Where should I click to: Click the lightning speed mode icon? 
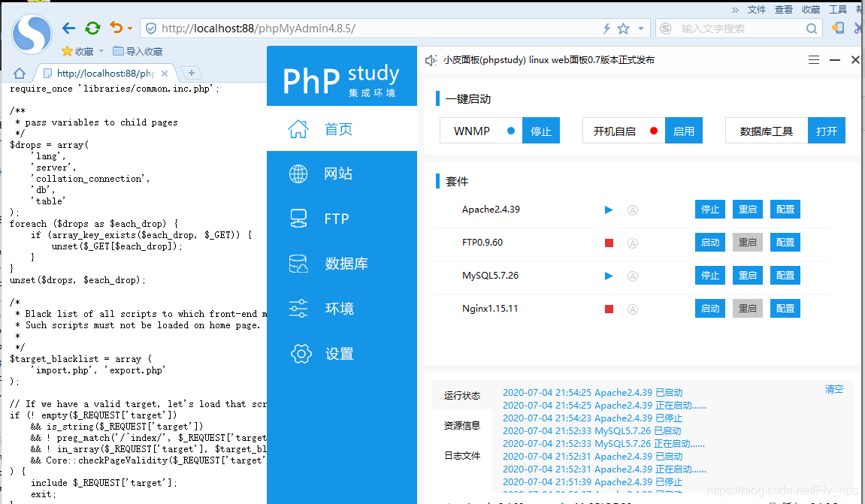pos(606,29)
